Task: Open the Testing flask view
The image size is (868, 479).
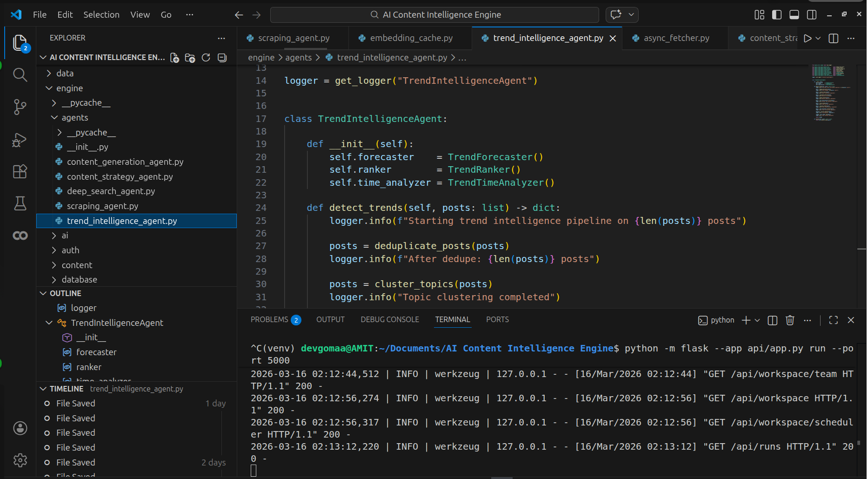Action: pyautogui.click(x=20, y=203)
